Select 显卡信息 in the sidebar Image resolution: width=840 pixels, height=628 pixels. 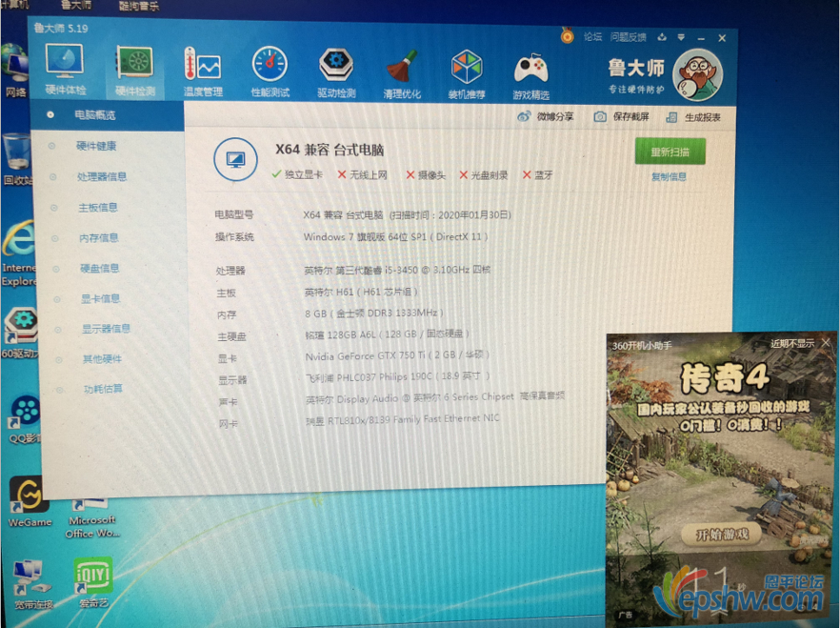click(101, 299)
